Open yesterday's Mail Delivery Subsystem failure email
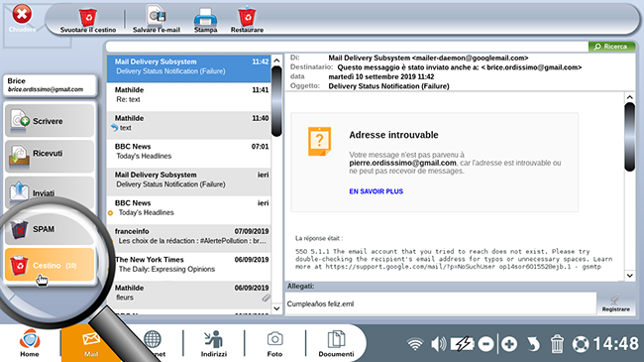Image resolution: width=644 pixels, height=362 pixels. [189, 181]
